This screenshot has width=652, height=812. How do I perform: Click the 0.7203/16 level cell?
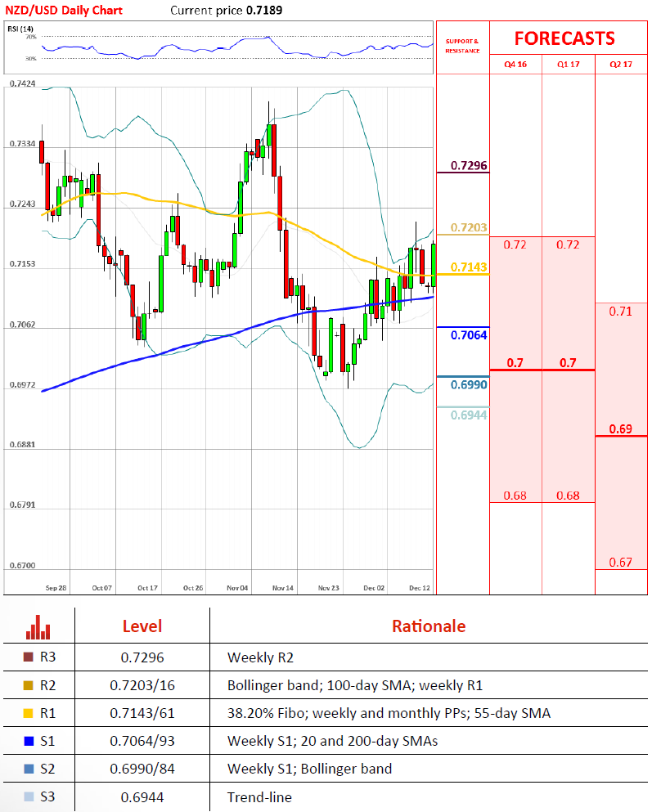pos(142,685)
